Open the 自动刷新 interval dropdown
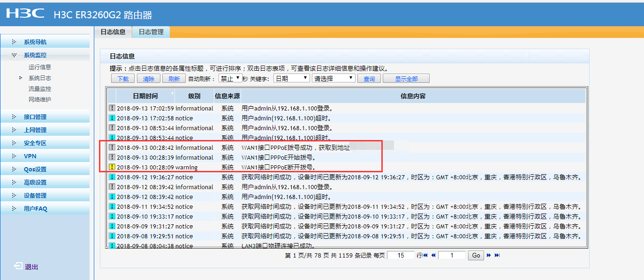This screenshot has width=644, height=280. coord(230,78)
